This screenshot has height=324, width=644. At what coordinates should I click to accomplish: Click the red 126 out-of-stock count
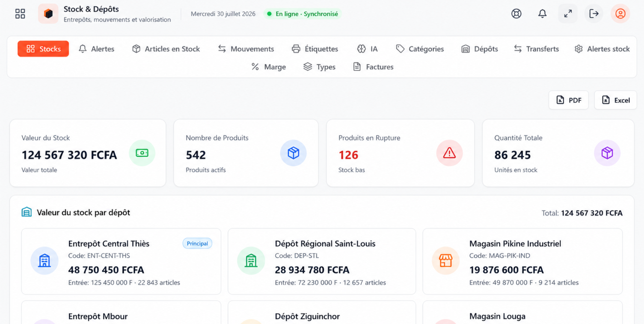tap(348, 155)
